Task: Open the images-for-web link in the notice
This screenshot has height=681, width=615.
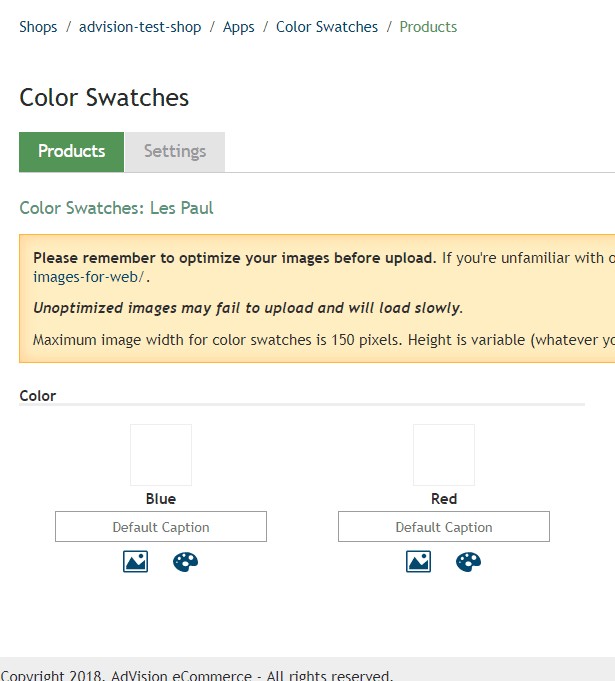Action: click(x=89, y=277)
